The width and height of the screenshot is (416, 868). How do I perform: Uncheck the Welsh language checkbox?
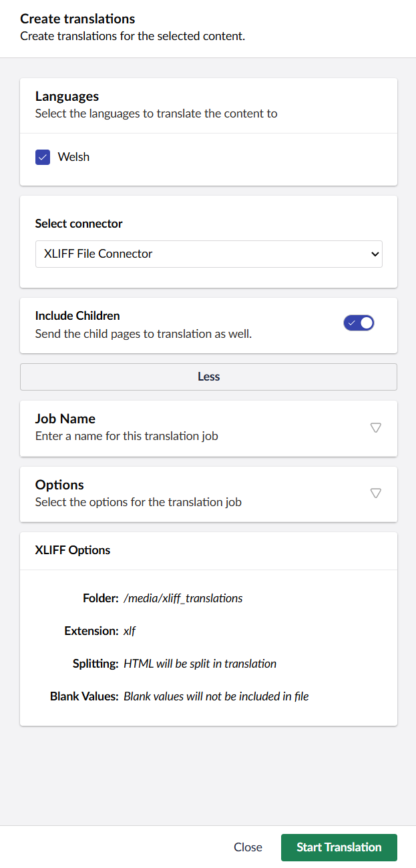[x=43, y=158]
